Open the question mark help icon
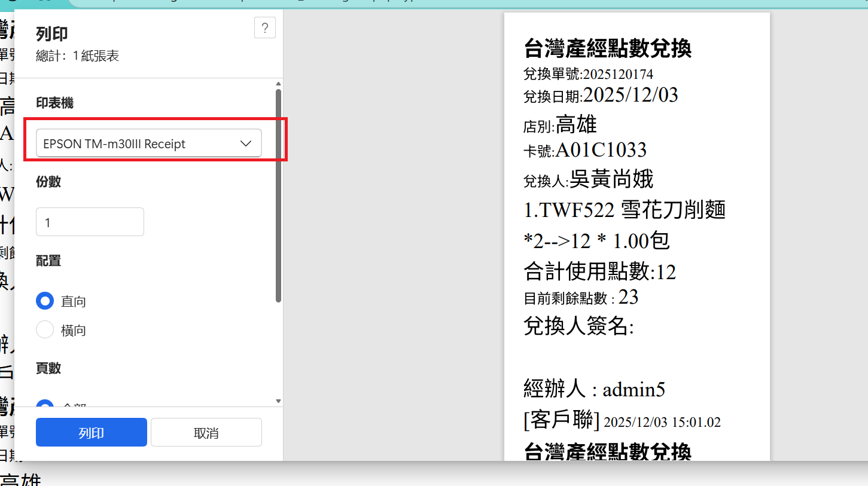The width and height of the screenshot is (868, 486). click(x=265, y=28)
